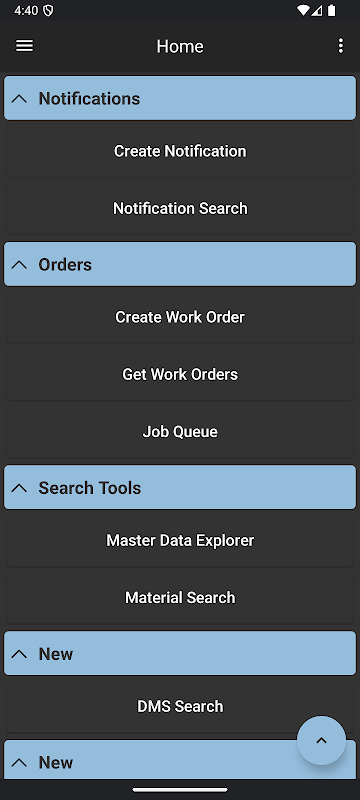Open the hamburger navigation menu
Image resolution: width=360 pixels, height=800 pixels.
click(x=24, y=46)
